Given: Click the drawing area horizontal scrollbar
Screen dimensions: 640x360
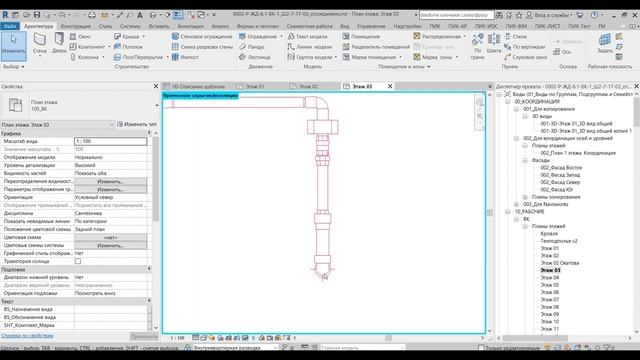Looking at the screenshot, I should (389, 338).
